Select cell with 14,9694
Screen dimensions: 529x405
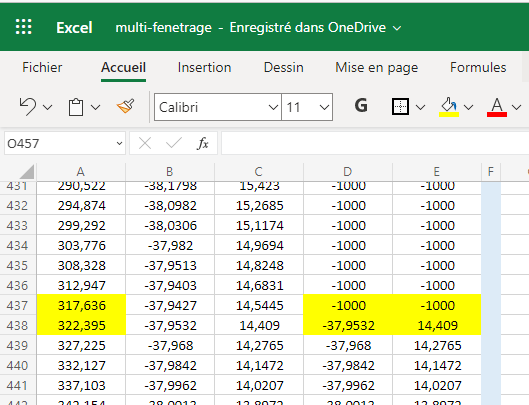point(259,245)
